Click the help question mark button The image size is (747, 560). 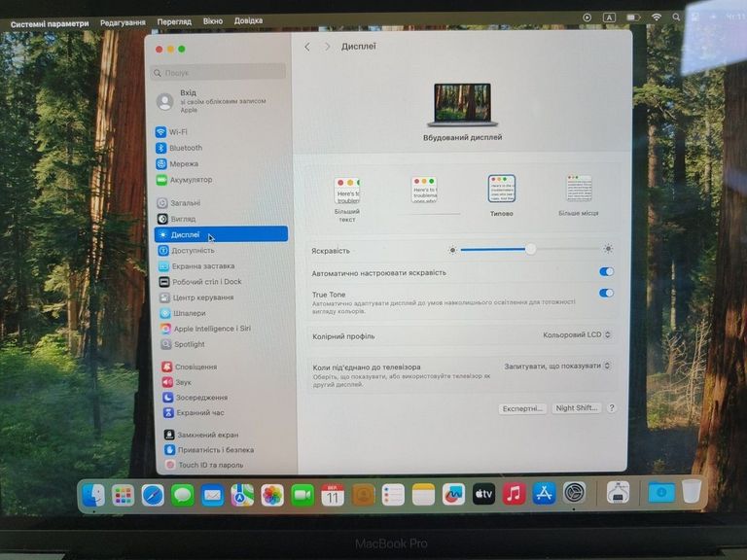click(612, 407)
